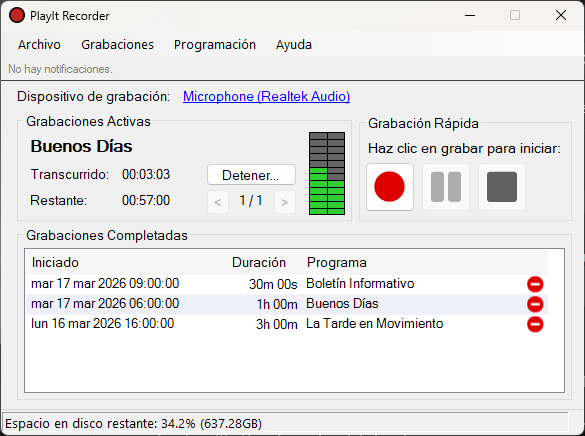Image resolution: width=585 pixels, height=436 pixels.
Task: Click the 1h 00m duration cell
Action: 277,305
